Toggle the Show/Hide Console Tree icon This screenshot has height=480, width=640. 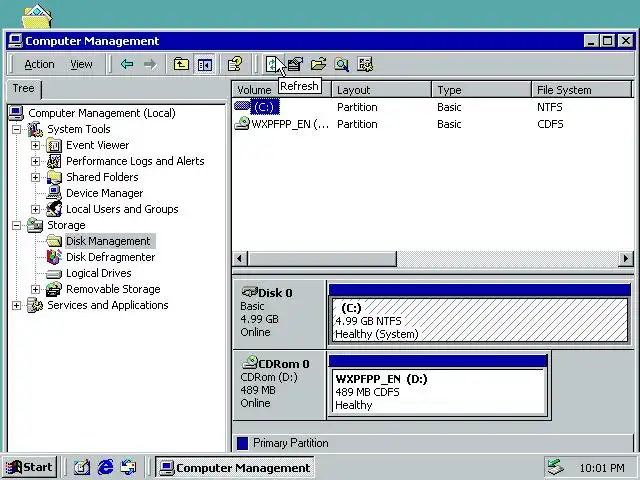(204, 64)
